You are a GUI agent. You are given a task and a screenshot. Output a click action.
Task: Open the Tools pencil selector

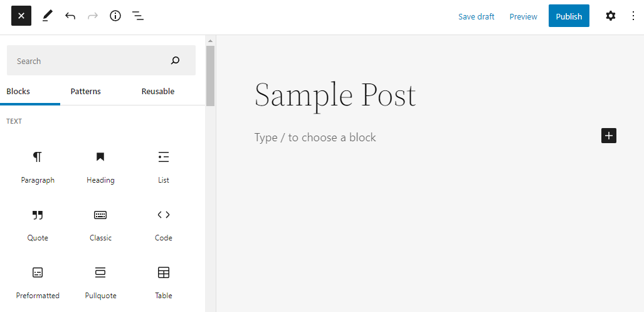click(x=48, y=16)
